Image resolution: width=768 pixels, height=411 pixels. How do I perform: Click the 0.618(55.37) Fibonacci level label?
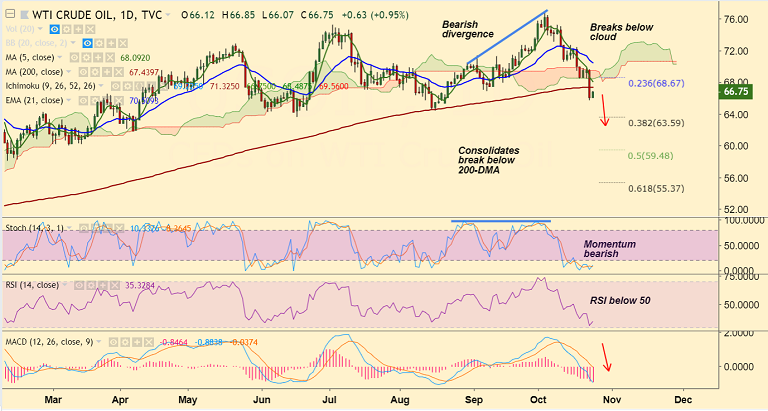point(656,189)
